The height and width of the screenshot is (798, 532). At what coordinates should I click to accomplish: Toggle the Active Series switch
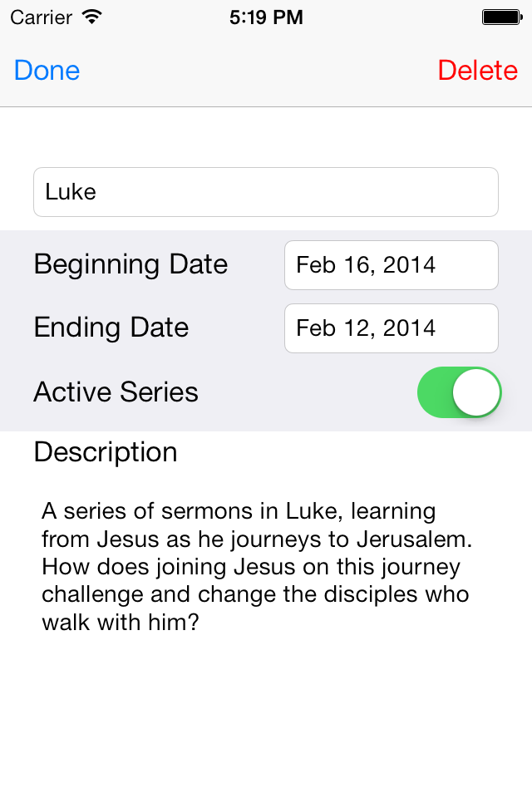[x=459, y=392]
